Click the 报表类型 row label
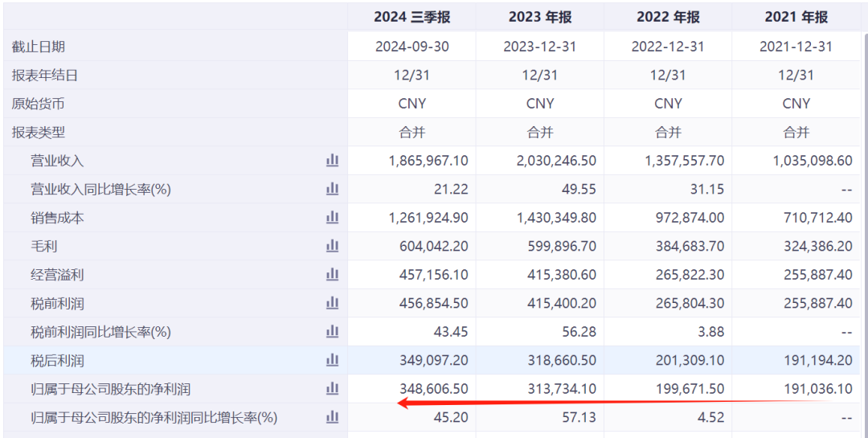The width and height of the screenshot is (868, 438). pyautogui.click(x=39, y=133)
